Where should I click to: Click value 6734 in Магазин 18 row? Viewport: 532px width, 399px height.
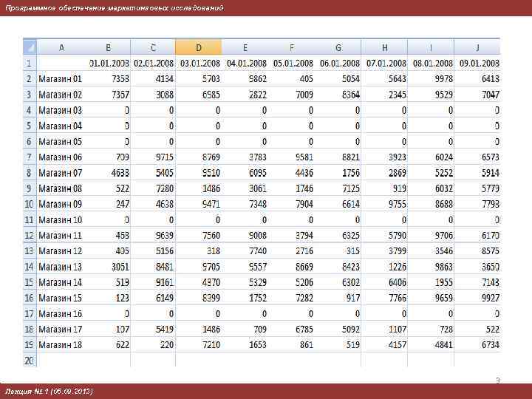coord(491,345)
